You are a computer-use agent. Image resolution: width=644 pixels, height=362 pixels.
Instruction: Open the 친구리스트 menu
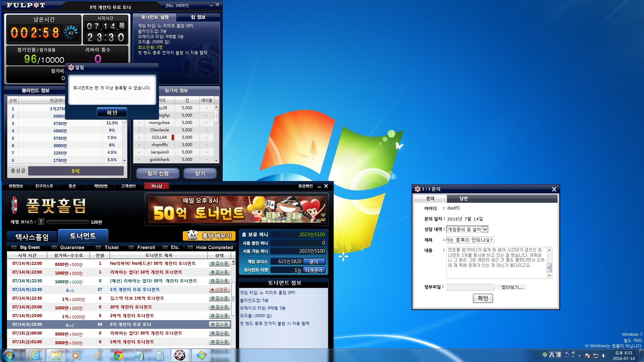pos(44,186)
